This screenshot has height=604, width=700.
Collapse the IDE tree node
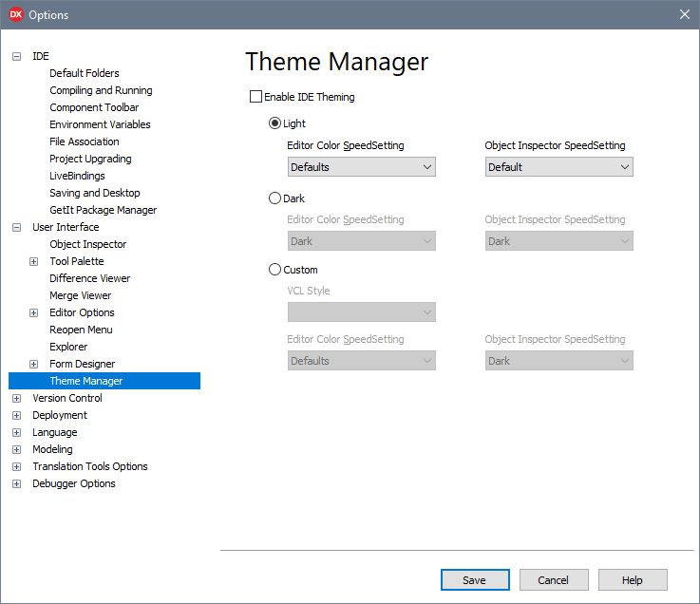[16, 56]
